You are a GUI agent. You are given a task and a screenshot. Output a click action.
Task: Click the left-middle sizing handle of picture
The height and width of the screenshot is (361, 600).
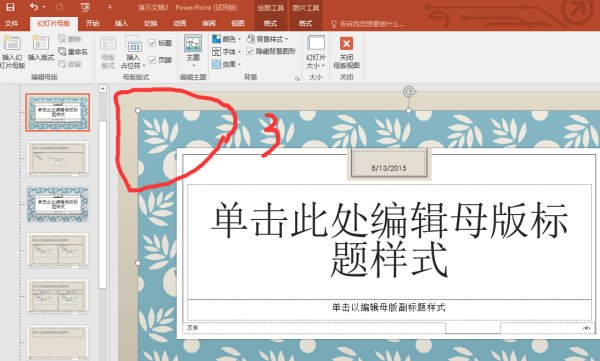pos(138,263)
